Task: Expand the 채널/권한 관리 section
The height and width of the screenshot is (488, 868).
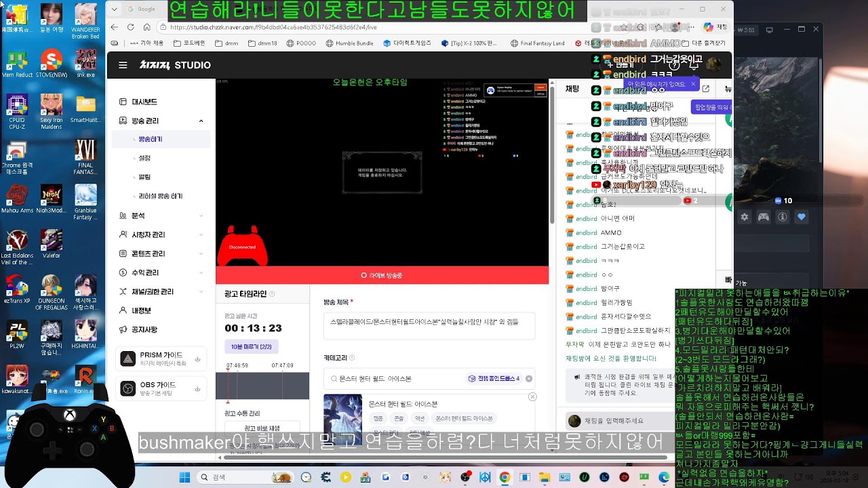Action: coord(201,291)
